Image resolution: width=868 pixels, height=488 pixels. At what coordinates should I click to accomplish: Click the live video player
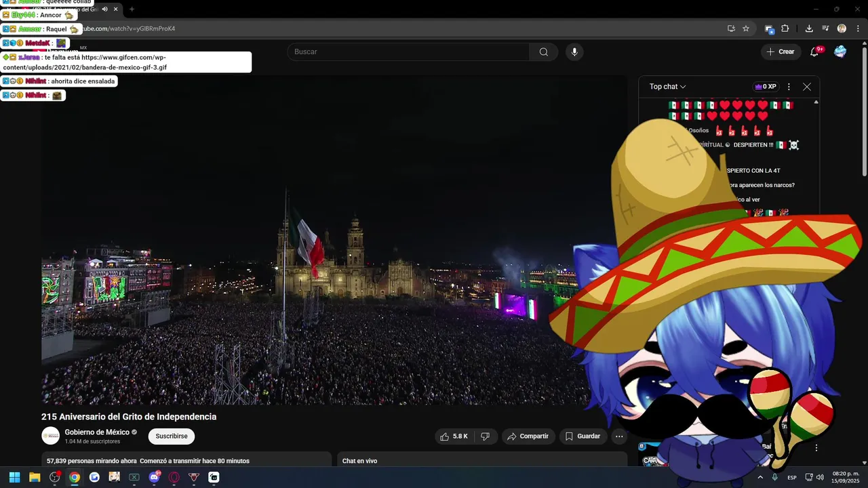click(334, 240)
